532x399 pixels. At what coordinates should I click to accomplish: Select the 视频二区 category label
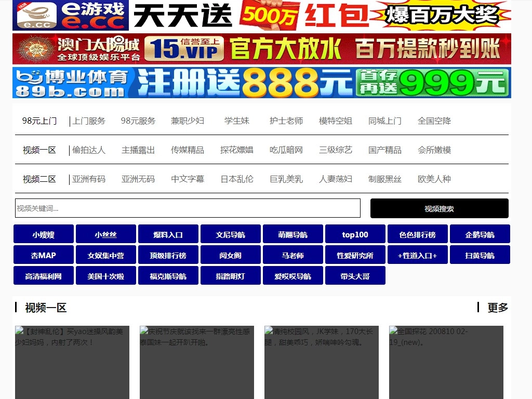[x=39, y=179]
